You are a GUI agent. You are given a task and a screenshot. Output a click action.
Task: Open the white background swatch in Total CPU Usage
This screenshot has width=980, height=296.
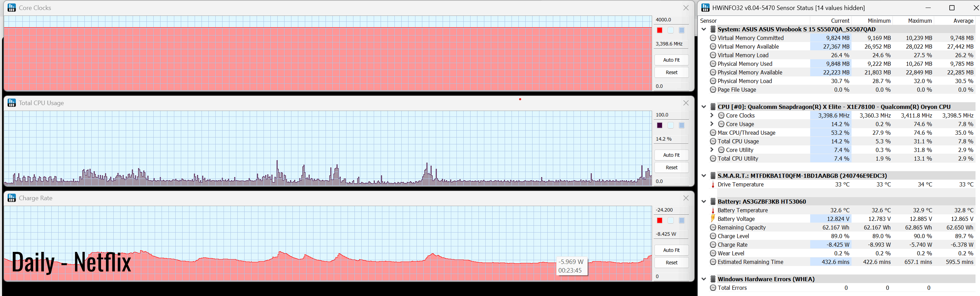(x=671, y=125)
